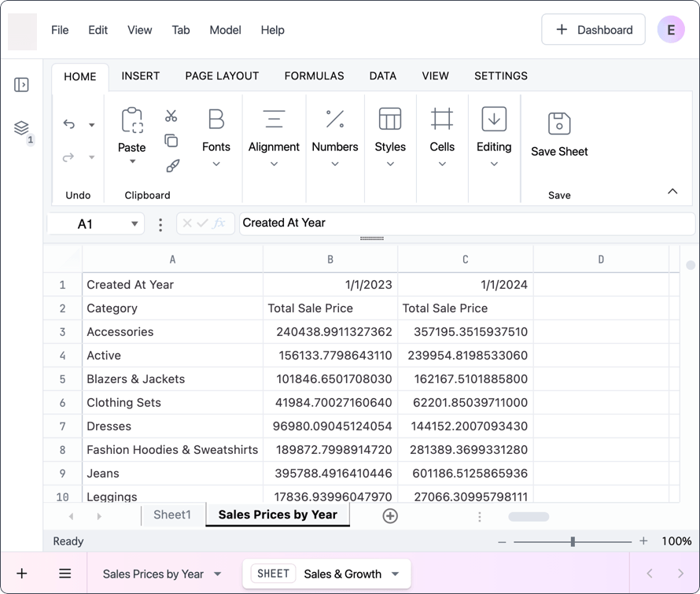Open the Model menu

pyautogui.click(x=225, y=30)
